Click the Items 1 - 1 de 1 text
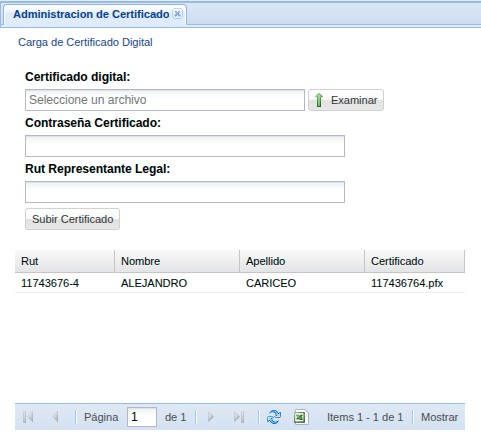Image resolution: width=481 pixels, height=440 pixels. pyautogui.click(x=365, y=417)
